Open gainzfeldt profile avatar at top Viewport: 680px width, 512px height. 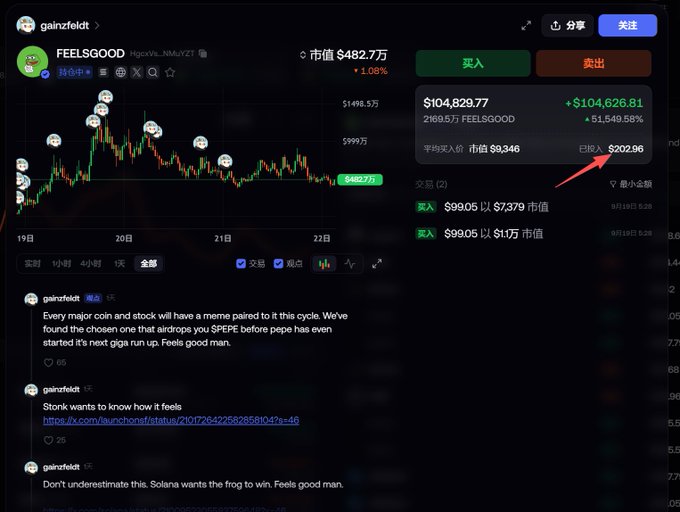pyautogui.click(x=26, y=25)
